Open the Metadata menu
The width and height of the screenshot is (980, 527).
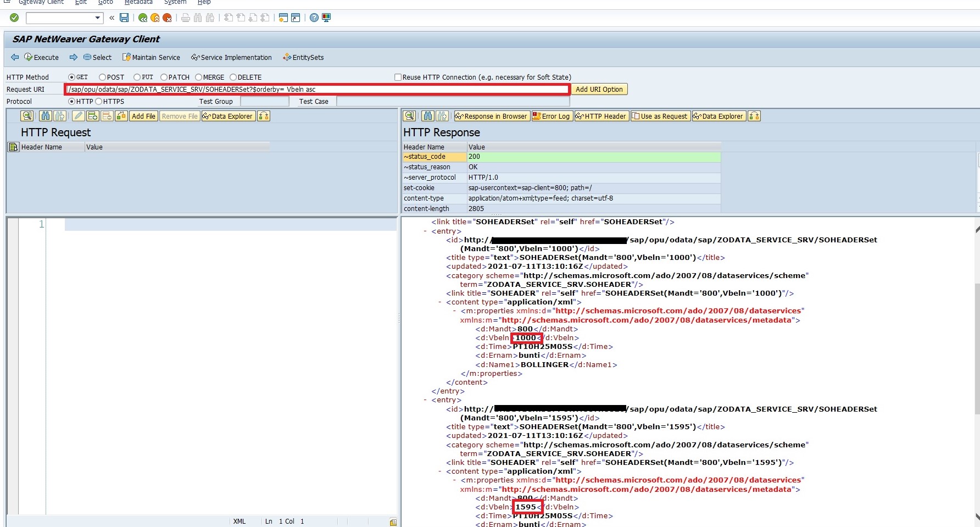(x=138, y=2)
